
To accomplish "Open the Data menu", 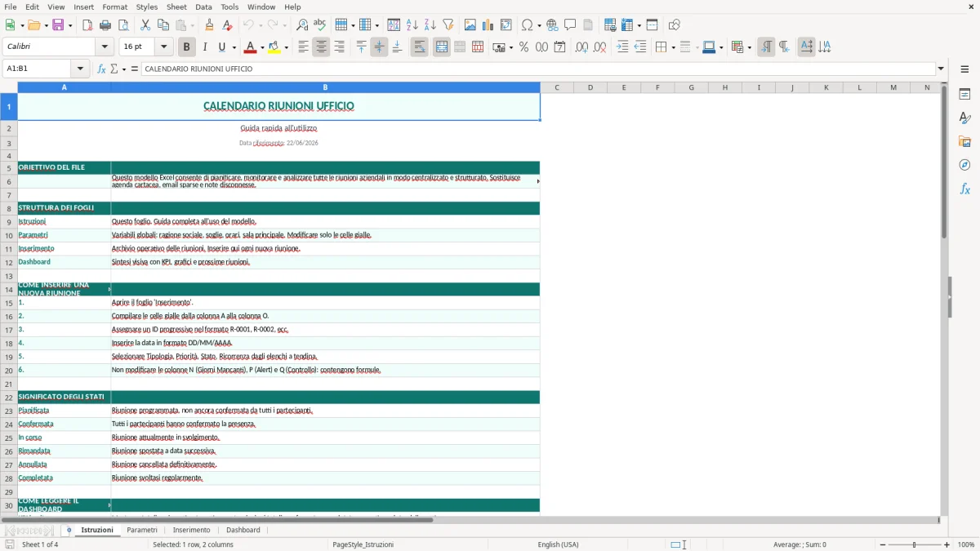I will [x=203, y=7].
